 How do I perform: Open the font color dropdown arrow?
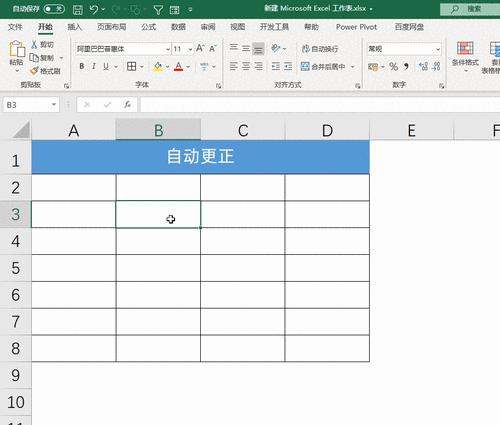188,67
